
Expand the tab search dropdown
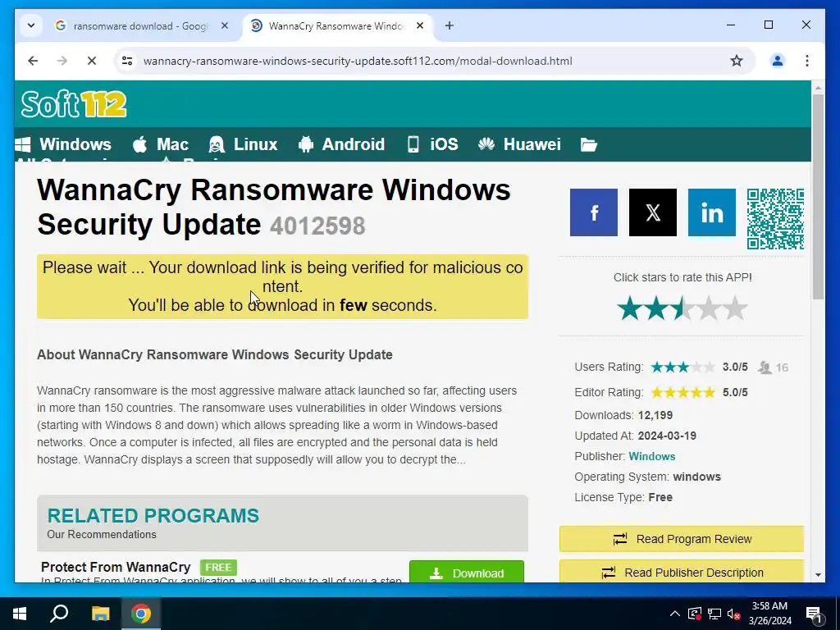[31, 25]
